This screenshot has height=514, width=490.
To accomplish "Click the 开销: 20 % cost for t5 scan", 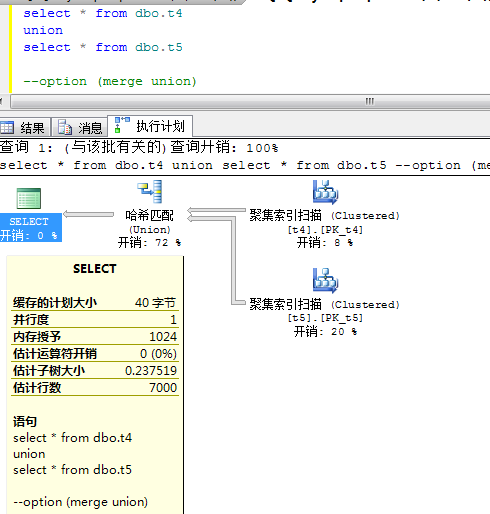I will tap(325, 331).
